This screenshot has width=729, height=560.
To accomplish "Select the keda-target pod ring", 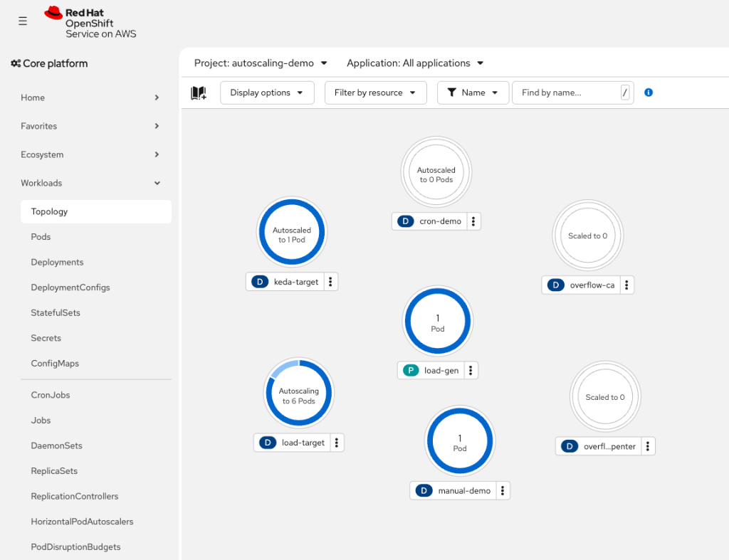I will [292, 232].
